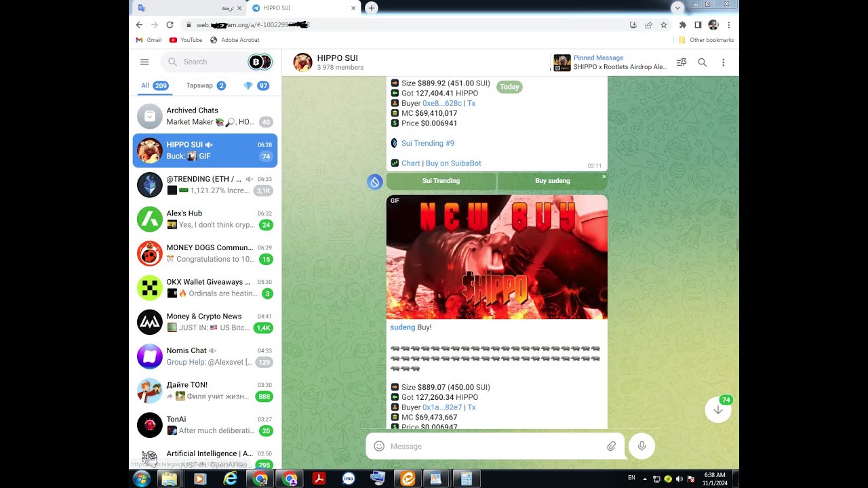
Task: Open the HIPPO SUI chat in list
Action: click(x=205, y=150)
